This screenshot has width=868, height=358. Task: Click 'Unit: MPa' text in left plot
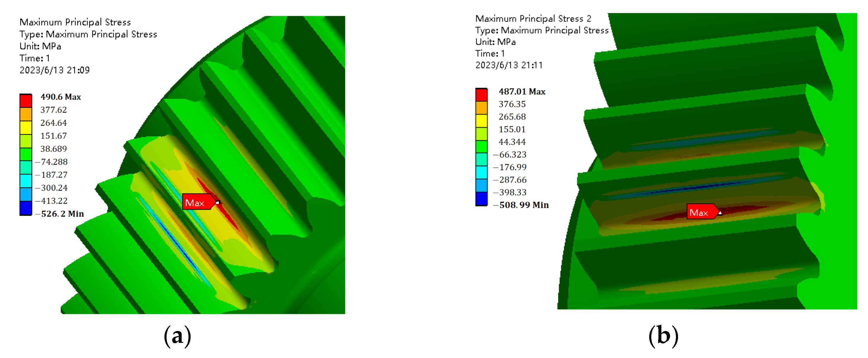pos(40,46)
